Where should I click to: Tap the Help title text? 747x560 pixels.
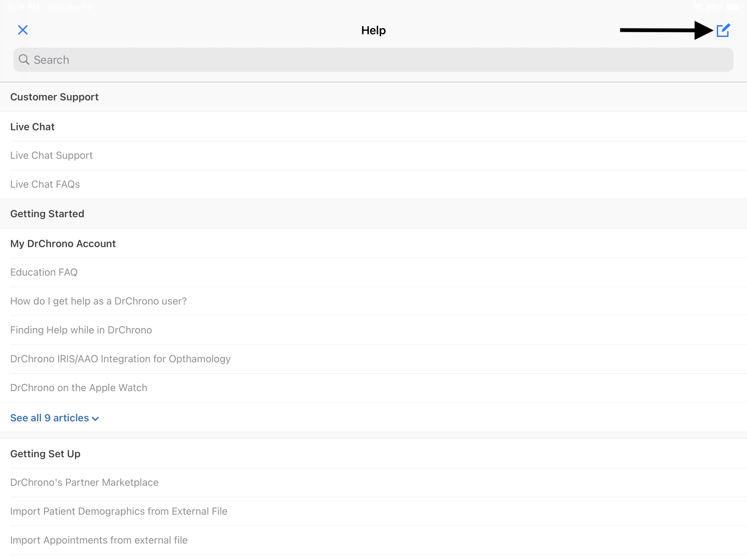(373, 30)
